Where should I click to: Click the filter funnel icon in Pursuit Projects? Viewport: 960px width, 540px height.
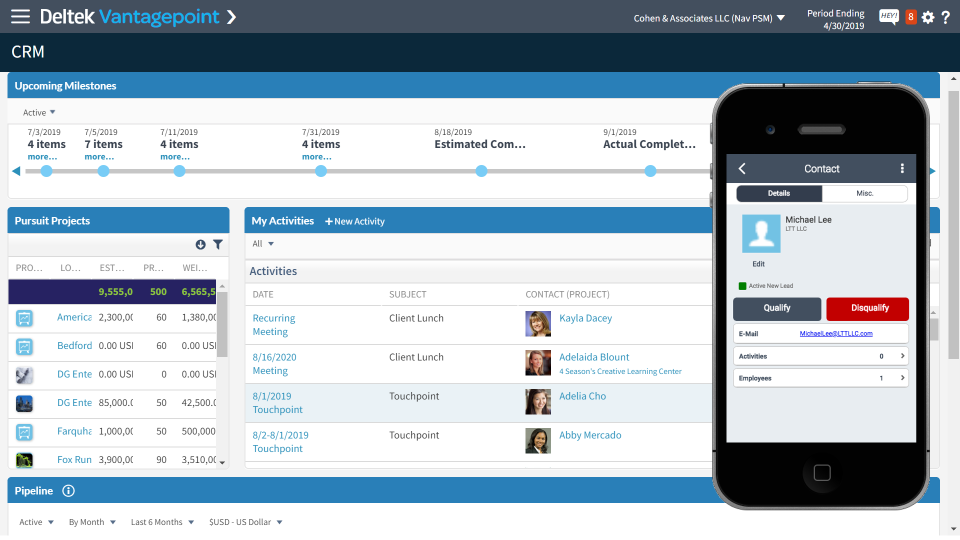pyautogui.click(x=218, y=244)
